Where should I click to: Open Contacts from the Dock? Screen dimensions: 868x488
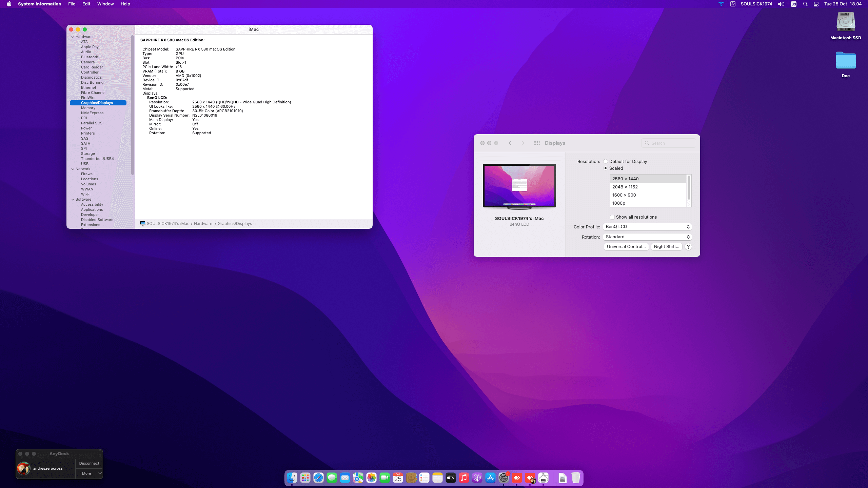coord(411,478)
